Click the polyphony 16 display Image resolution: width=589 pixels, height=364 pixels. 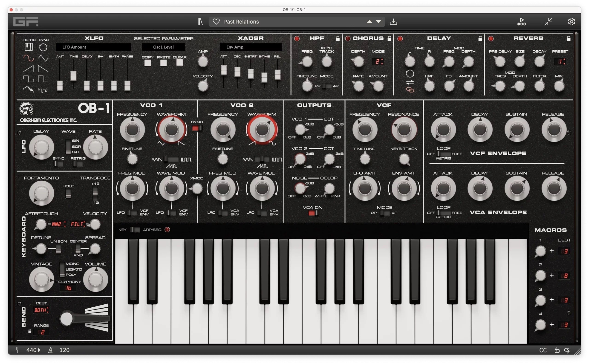(x=69, y=288)
